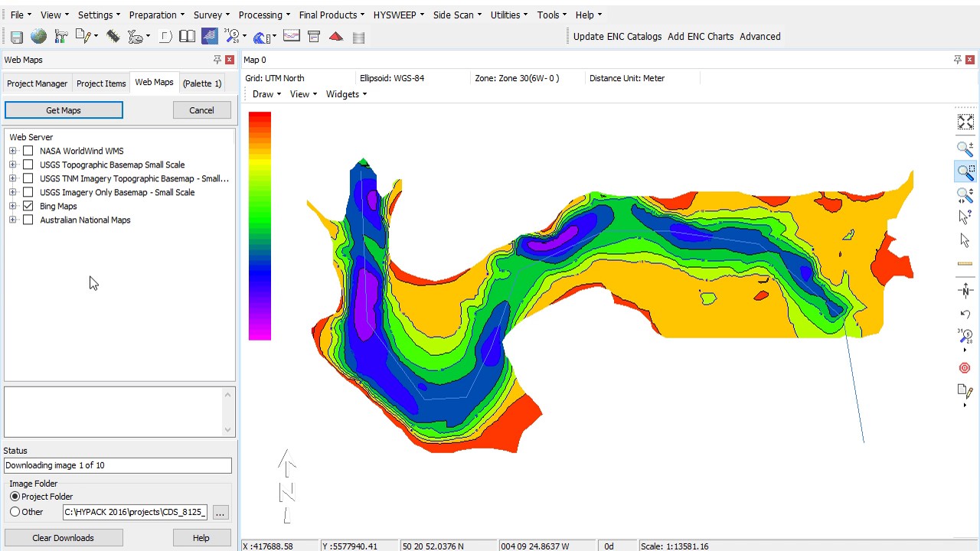Open the HYSWEEP menu

tap(398, 15)
